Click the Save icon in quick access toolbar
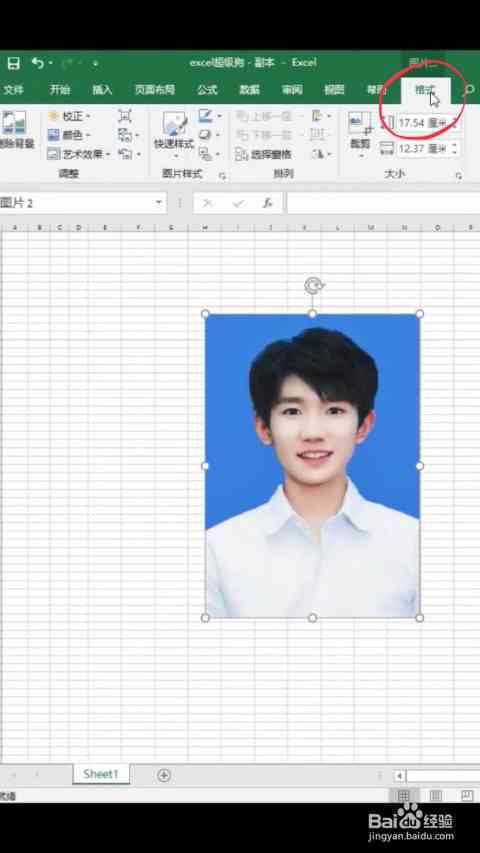 coord(13,63)
